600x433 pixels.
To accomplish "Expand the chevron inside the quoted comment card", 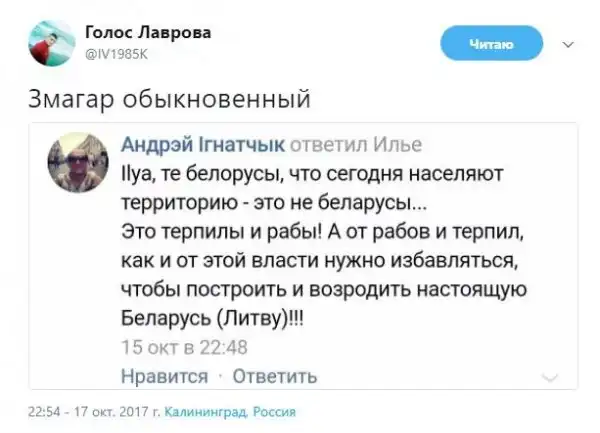I will [549, 376].
